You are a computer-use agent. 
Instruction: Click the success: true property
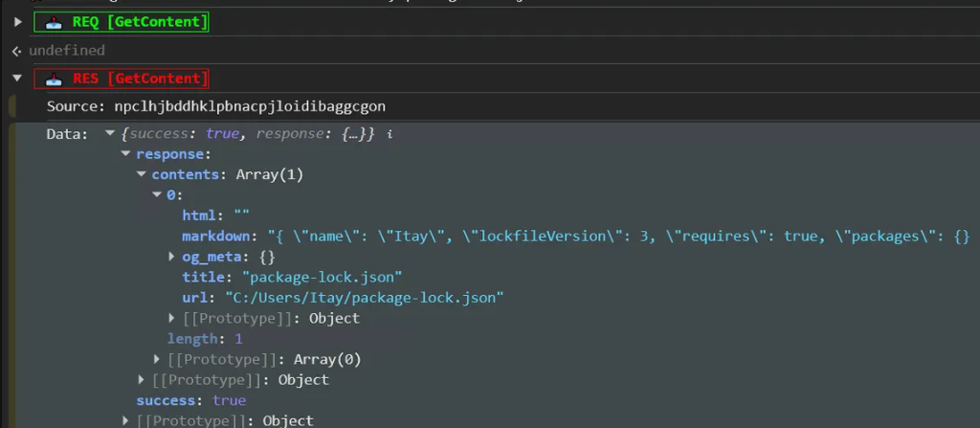(x=190, y=400)
